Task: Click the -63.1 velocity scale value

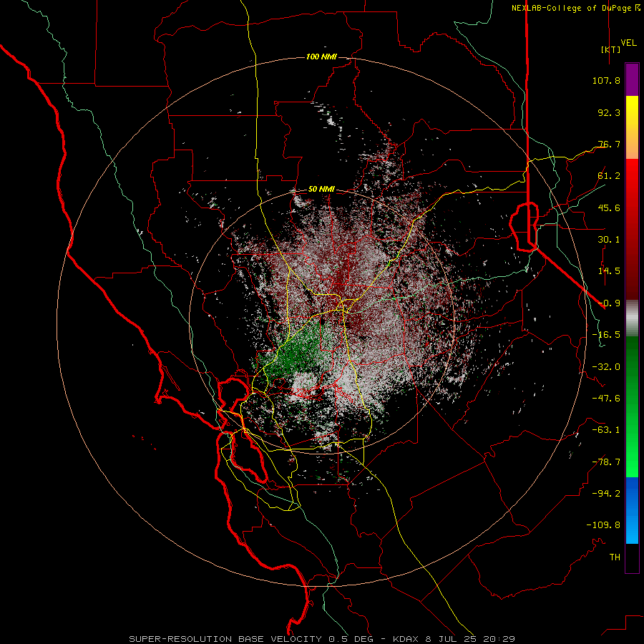Action: coord(606,430)
